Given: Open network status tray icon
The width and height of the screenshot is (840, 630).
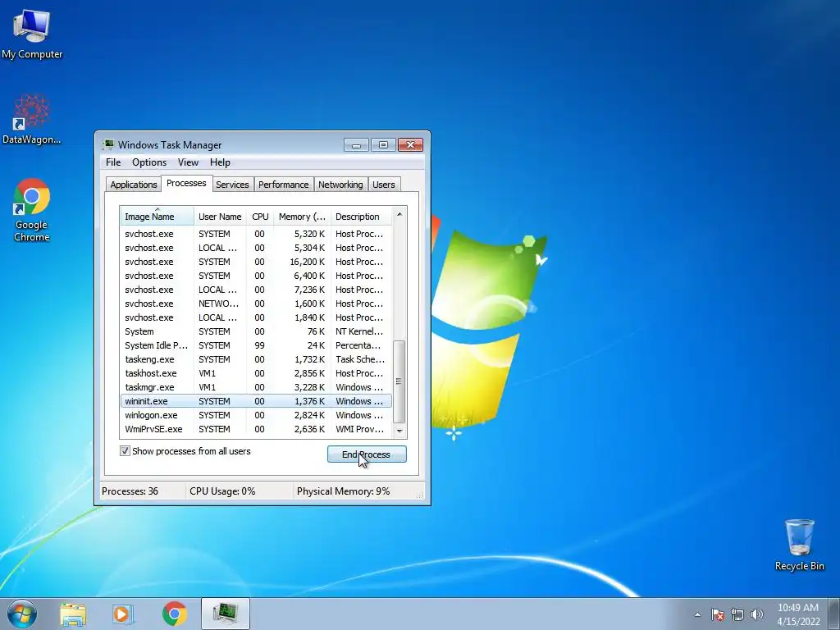Looking at the screenshot, I should click(x=737, y=614).
